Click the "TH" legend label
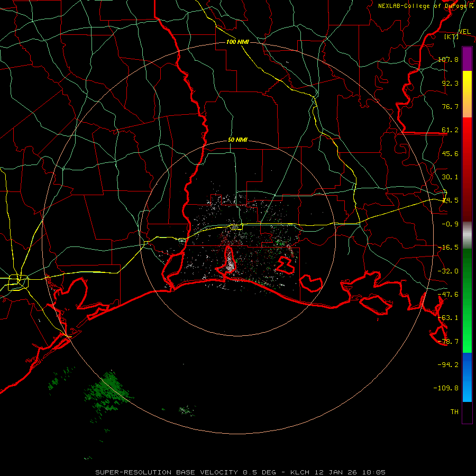 click(454, 412)
